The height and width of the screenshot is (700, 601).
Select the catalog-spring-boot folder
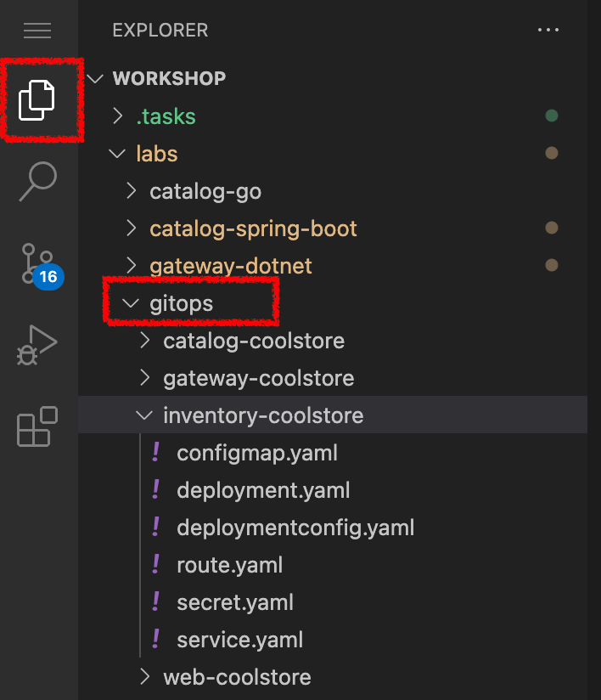pos(253,228)
